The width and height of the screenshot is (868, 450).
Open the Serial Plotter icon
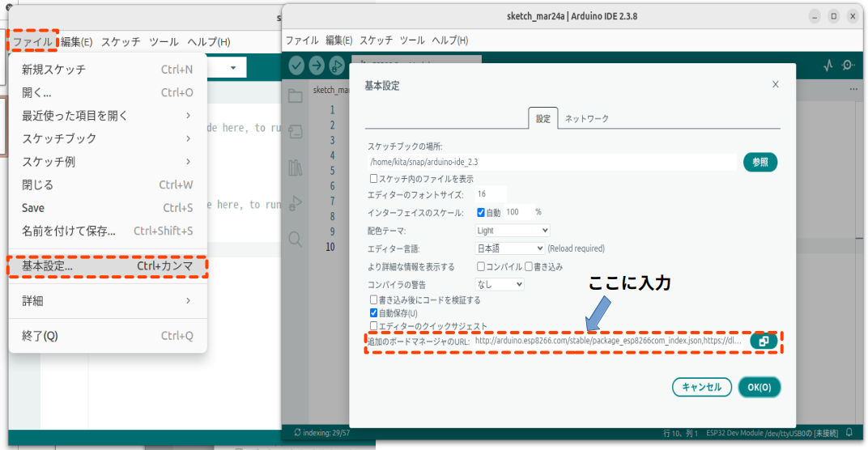click(x=828, y=66)
